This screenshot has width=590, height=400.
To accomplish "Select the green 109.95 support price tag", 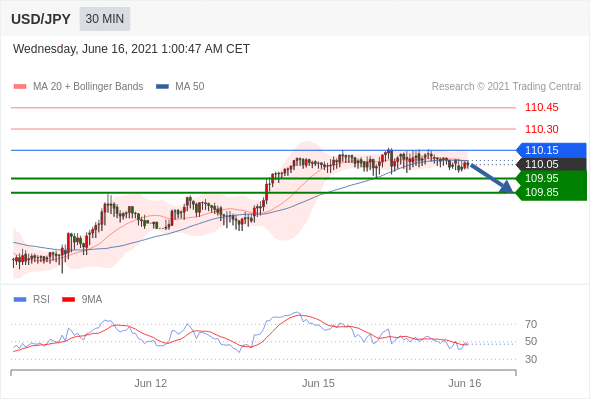I will pyautogui.click(x=551, y=178).
